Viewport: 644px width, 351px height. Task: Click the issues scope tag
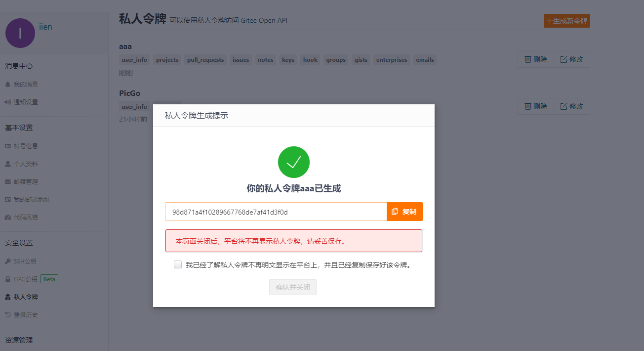pos(241,60)
